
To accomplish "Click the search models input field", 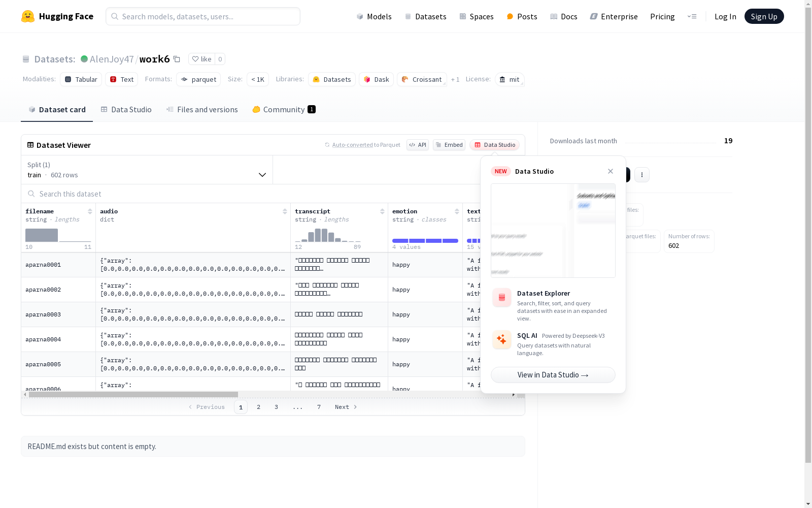I will [x=203, y=16].
